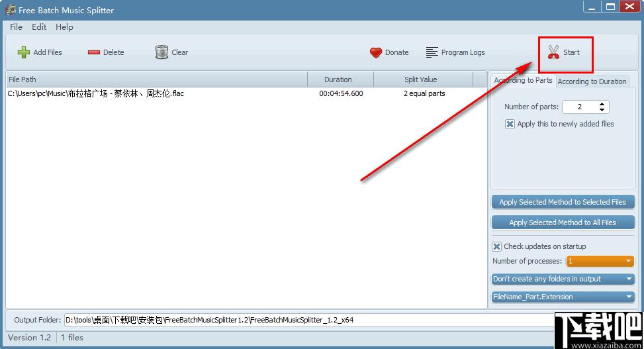644x349 pixels.
Task: Click the trash can Clear icon
Action: pos(161,52)
